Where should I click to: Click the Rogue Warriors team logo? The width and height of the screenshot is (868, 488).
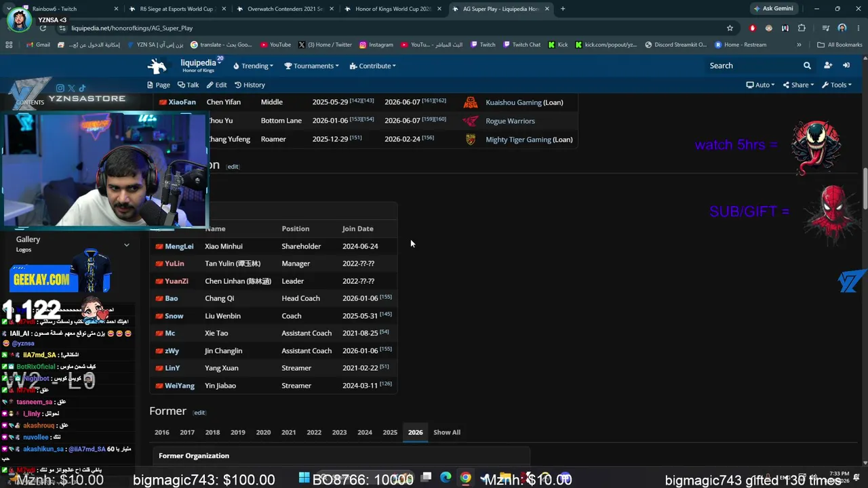click(x=470, y=121)
